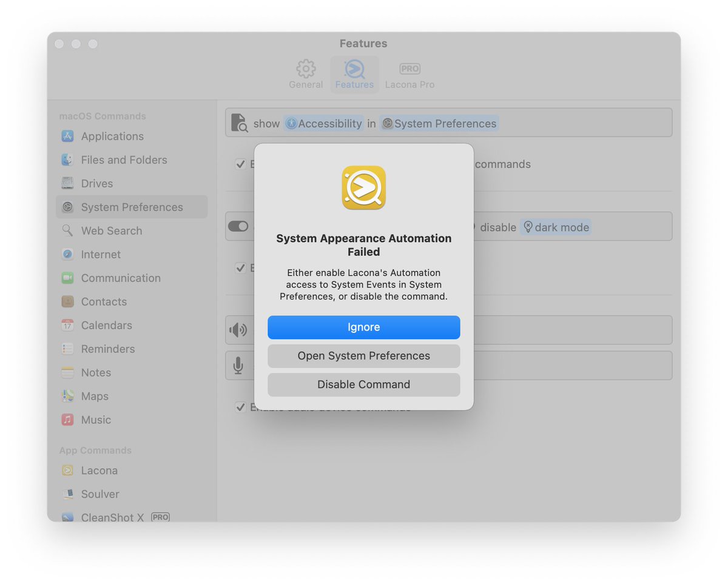Click the System Preferences token in example command
This screenshot has width=728, height=584.
(439, 124)
